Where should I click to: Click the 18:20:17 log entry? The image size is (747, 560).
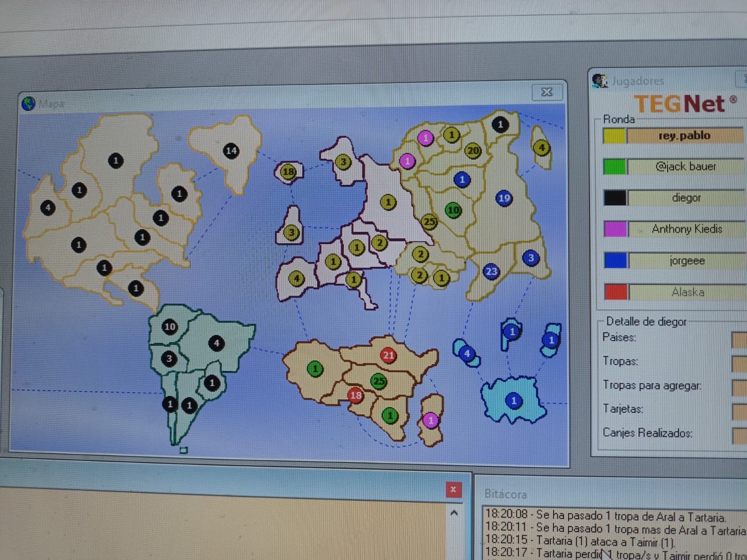click(616, 553)
